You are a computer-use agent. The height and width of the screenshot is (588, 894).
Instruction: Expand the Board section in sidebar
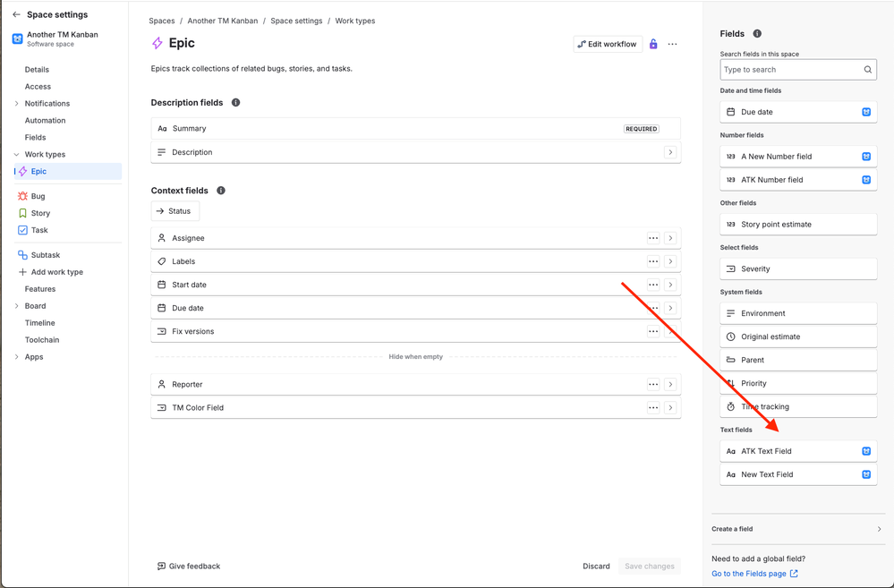[16, 306]
